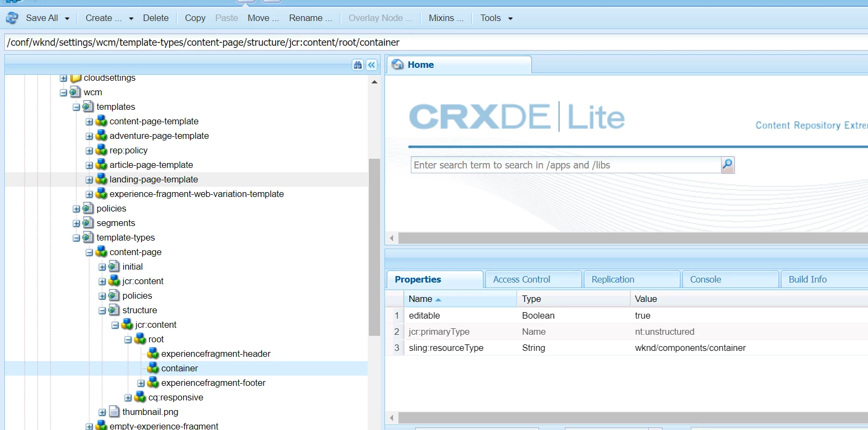868x430 pixels.
Task: Open the Mixins ... dialog
Action: pyautogui.click(x=446, y=18)
